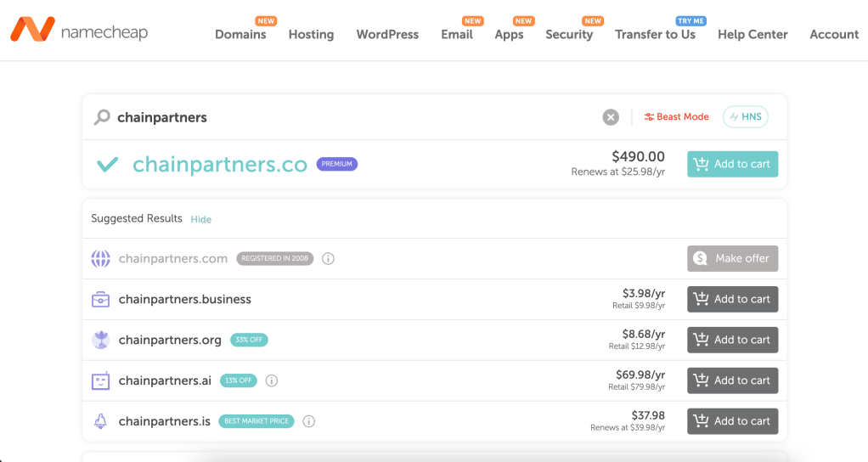Add chainpartners.co to cart
This screenshot has height=462, width=868.
point(732,164)
